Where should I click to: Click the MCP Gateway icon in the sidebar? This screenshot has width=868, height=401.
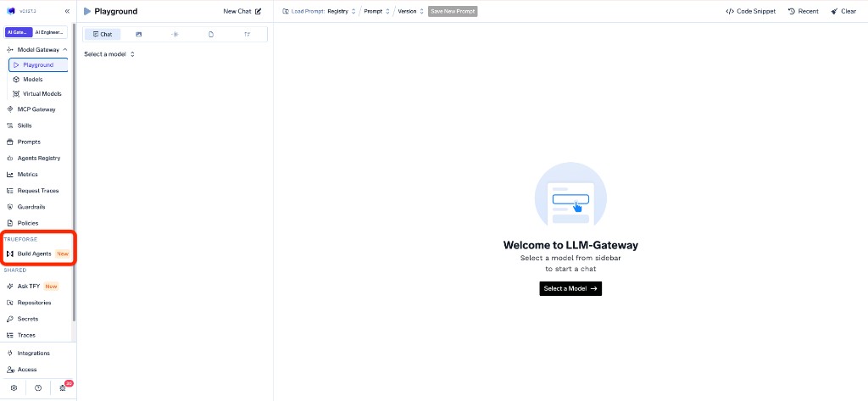coord(10,109)
